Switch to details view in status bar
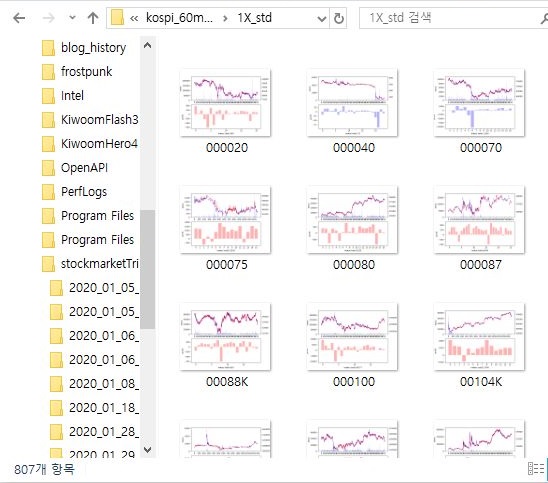The image size is (548, 483). [x=535, y=469]
